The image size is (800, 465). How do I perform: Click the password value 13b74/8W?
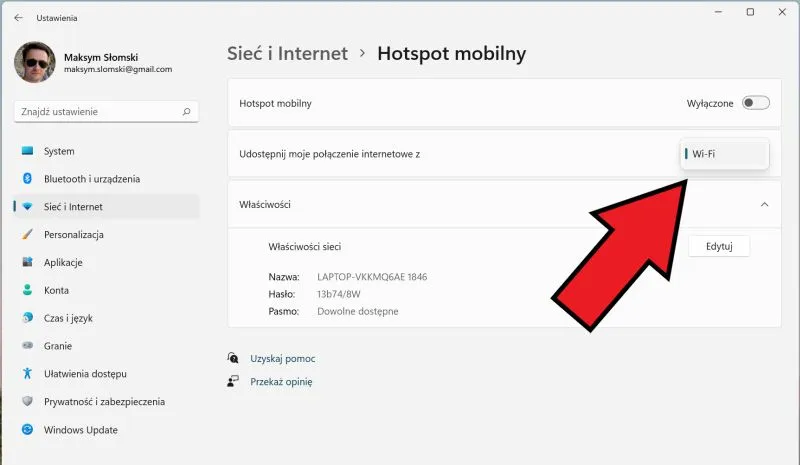click(x=339, y=294)
